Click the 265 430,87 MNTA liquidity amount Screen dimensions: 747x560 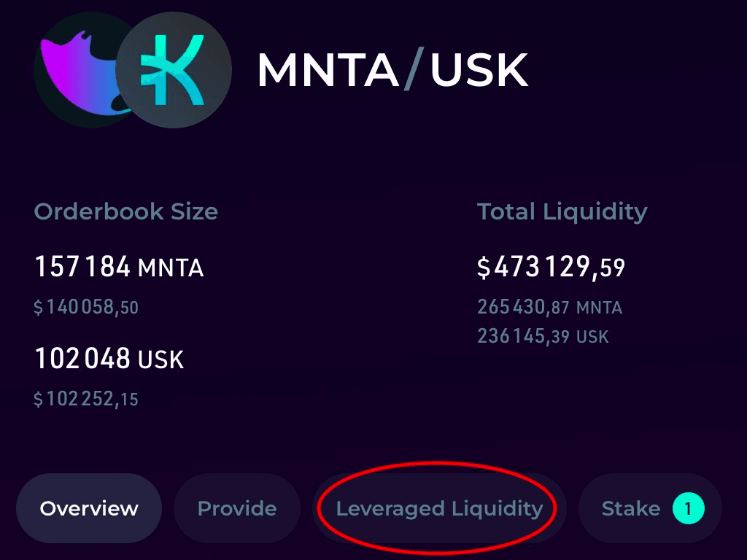(550, 307)
